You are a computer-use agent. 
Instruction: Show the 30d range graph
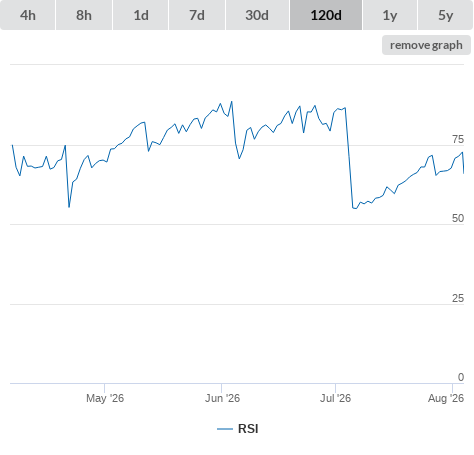[x=257, y=15]
